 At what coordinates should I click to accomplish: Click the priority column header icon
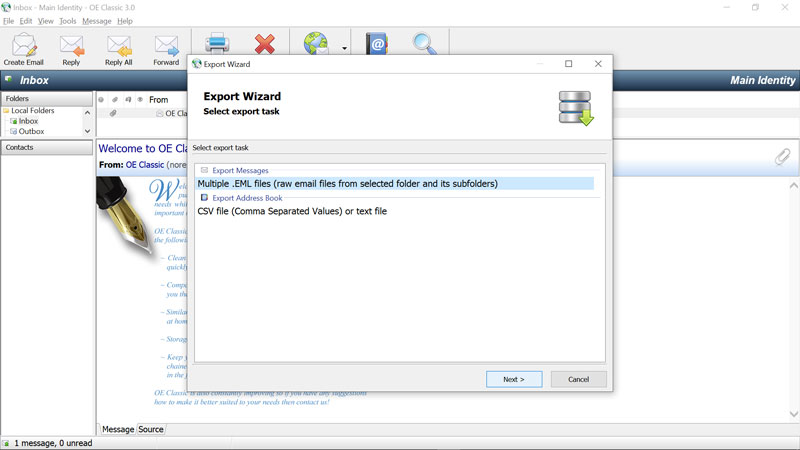tap(101, 99)
